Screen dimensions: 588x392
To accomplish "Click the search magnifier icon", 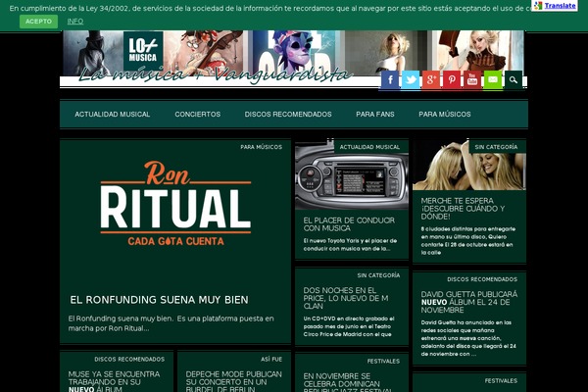I will (514, 79).
